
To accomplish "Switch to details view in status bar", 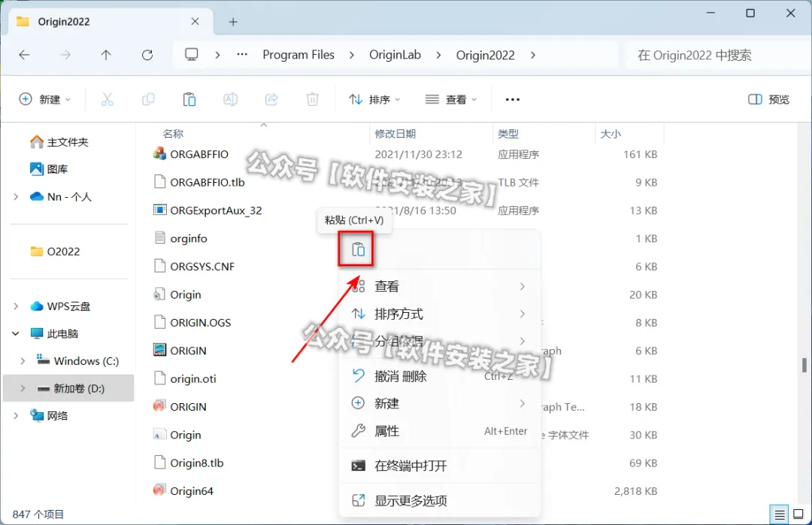I will point(779,514).
